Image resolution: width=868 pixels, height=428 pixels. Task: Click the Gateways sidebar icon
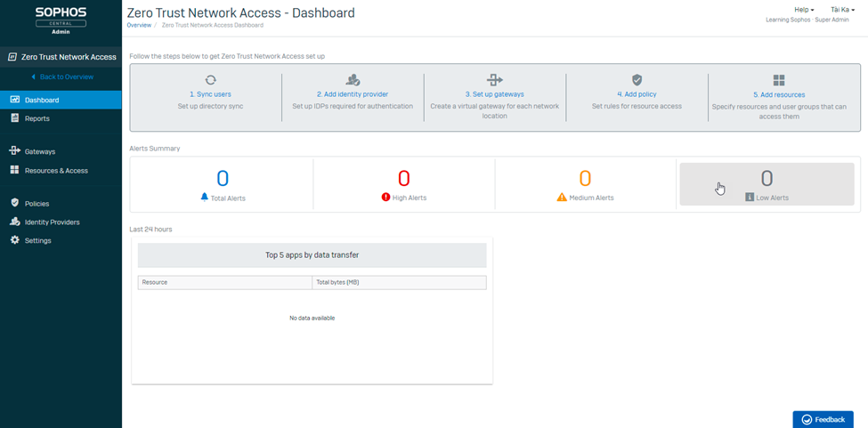(x=15, y=151)
